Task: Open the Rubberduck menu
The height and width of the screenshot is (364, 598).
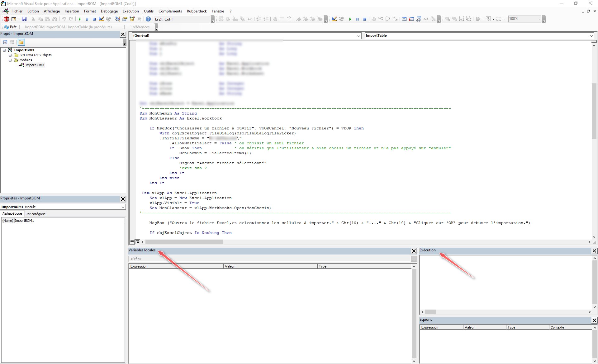Action: pyautogui.click(x=197, y=11)
